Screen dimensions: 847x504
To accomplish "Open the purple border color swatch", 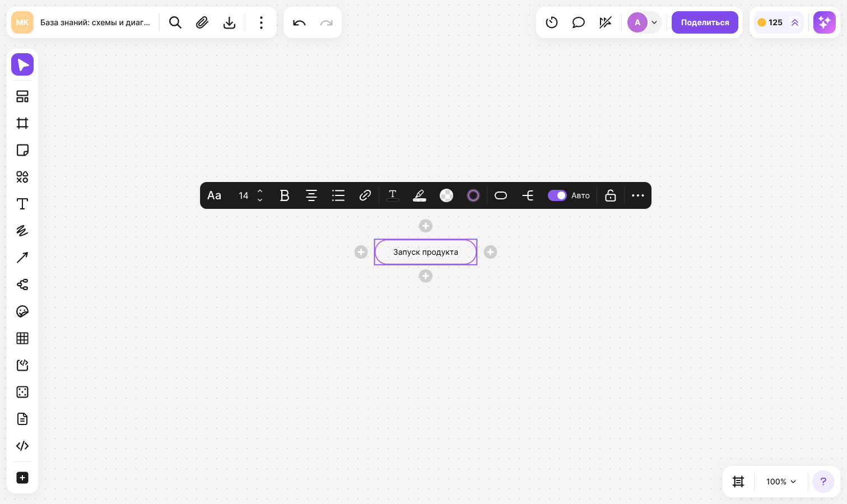I will click(473, 195).
